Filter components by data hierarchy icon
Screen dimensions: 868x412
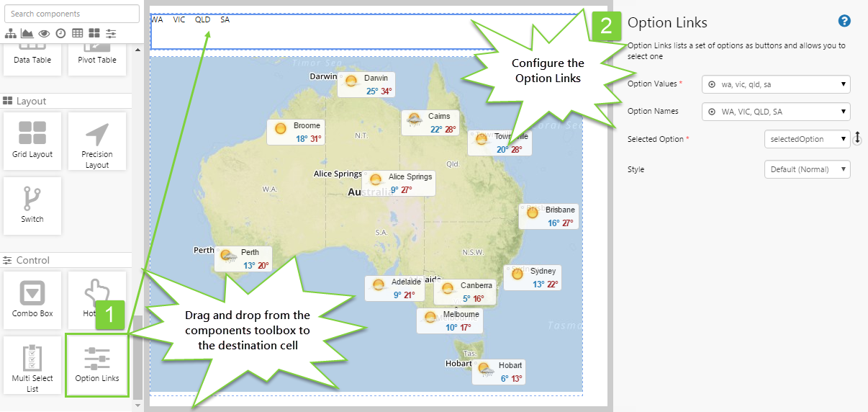(11, 33)
